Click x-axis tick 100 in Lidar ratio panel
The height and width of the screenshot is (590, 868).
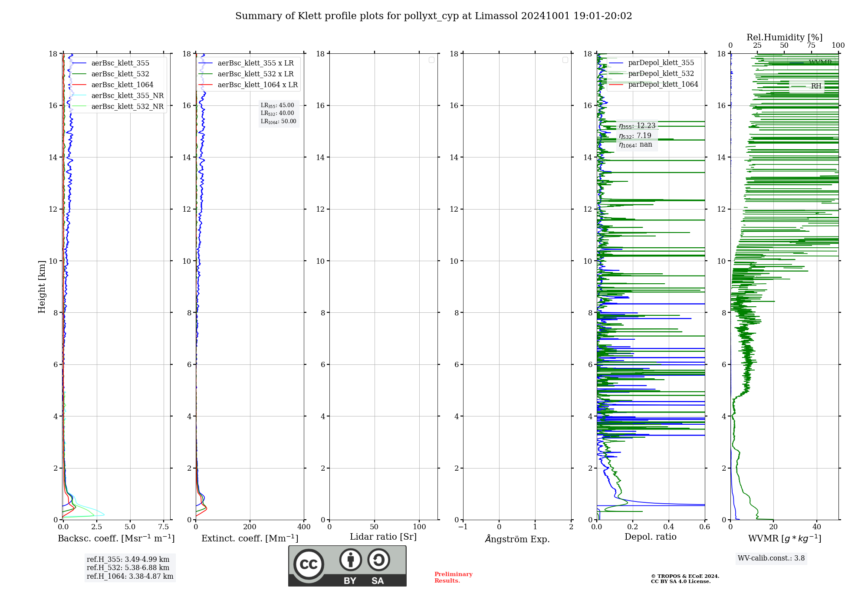click(x=420, y=527)
